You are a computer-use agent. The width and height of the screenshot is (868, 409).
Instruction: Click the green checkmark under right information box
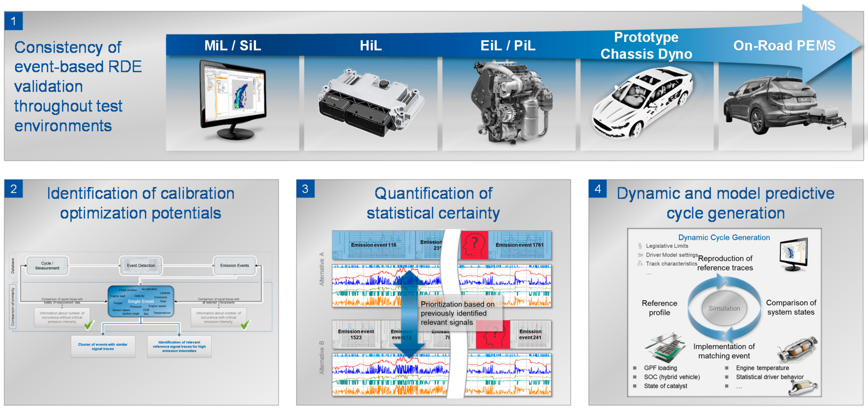245,325
